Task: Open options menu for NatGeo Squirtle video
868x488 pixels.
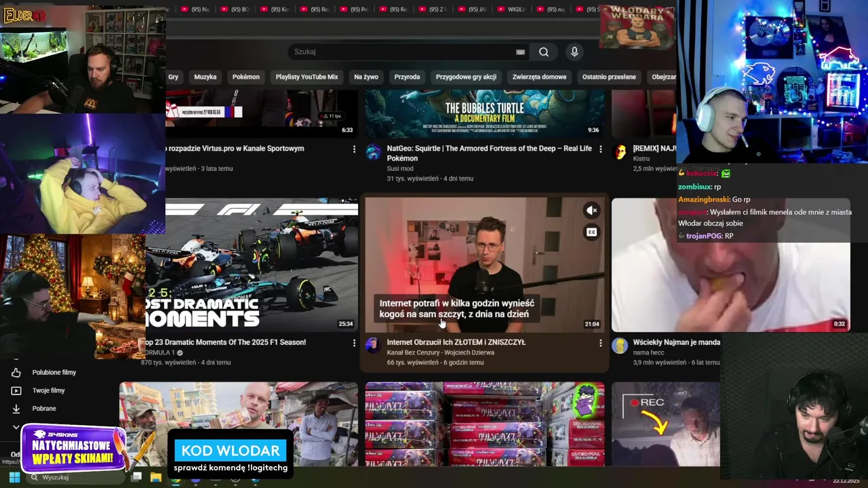Action: pyautogui.click(x=600, y=149)
